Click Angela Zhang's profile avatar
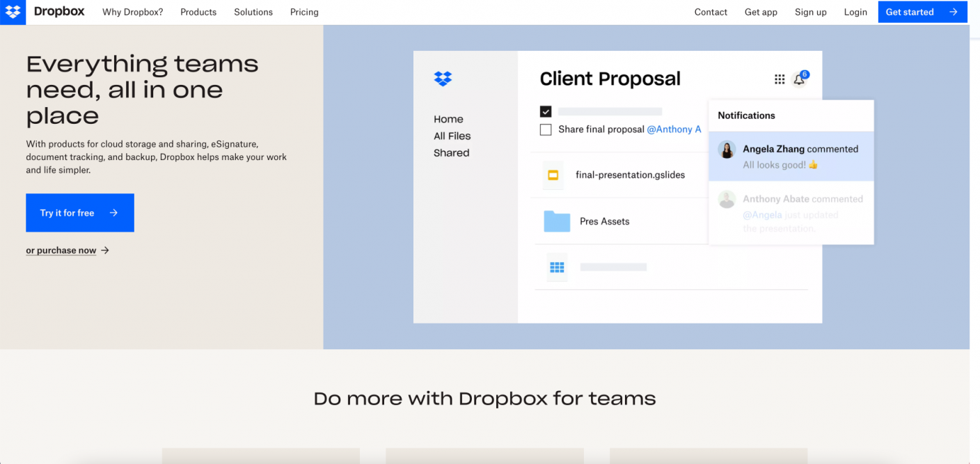This screenshot has height=464, width=980. [x=727, y=149]
